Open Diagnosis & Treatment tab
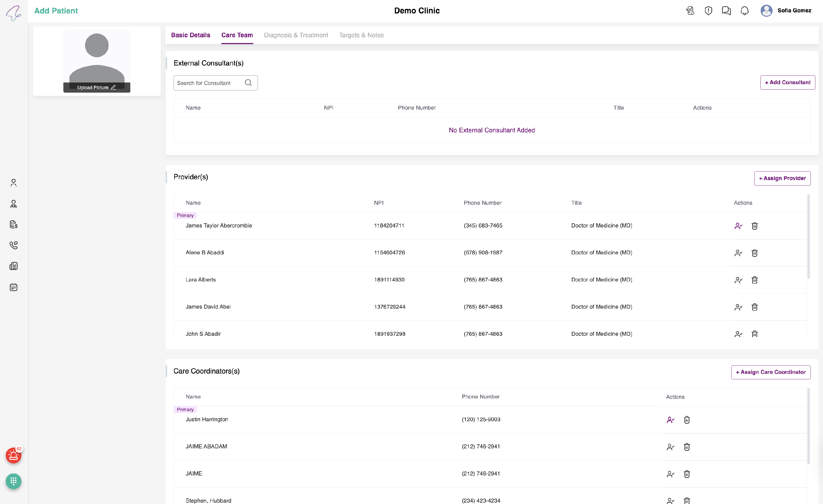Viewport: 823px width, 504px height. (296, 35)
